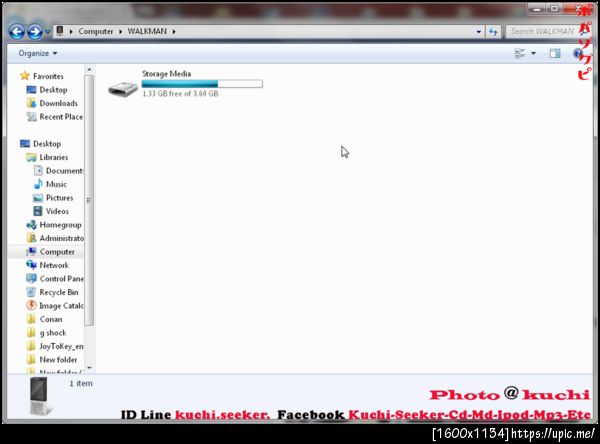Click navigation pane scrollbar down arrow

click(x=89, y=368)
